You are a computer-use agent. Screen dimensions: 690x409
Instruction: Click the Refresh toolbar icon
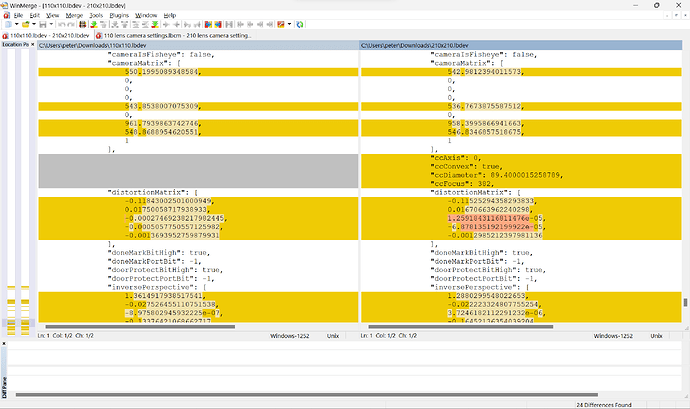(x=300, y=24)
